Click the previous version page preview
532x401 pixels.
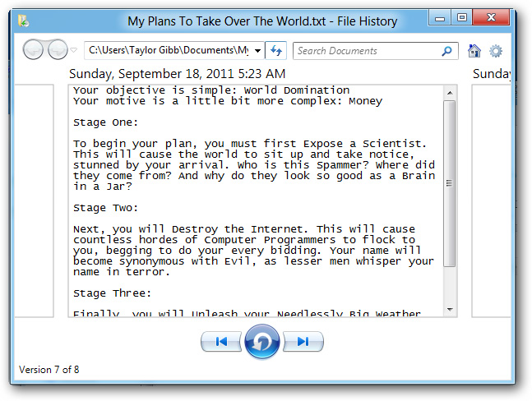coord(34,200)
